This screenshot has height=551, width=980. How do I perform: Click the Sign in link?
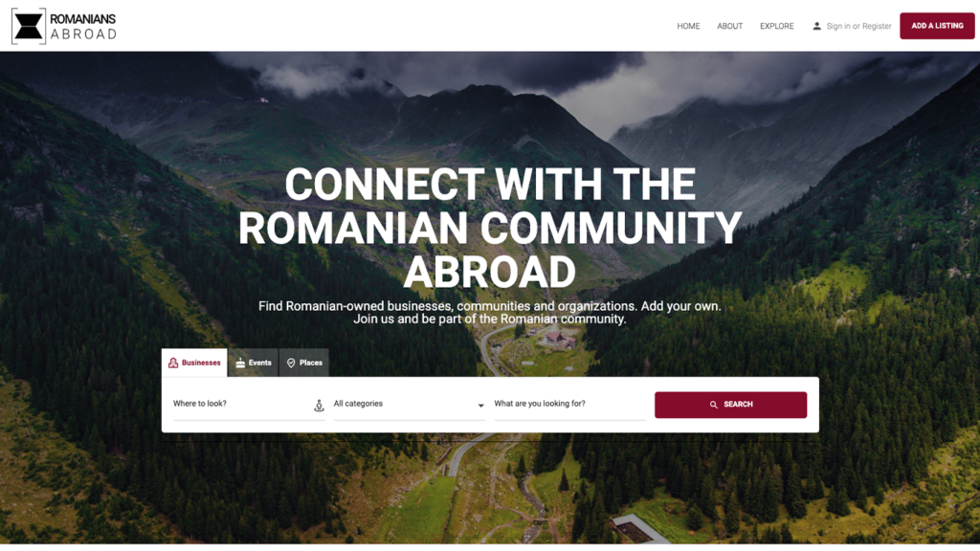click(838, 26)
